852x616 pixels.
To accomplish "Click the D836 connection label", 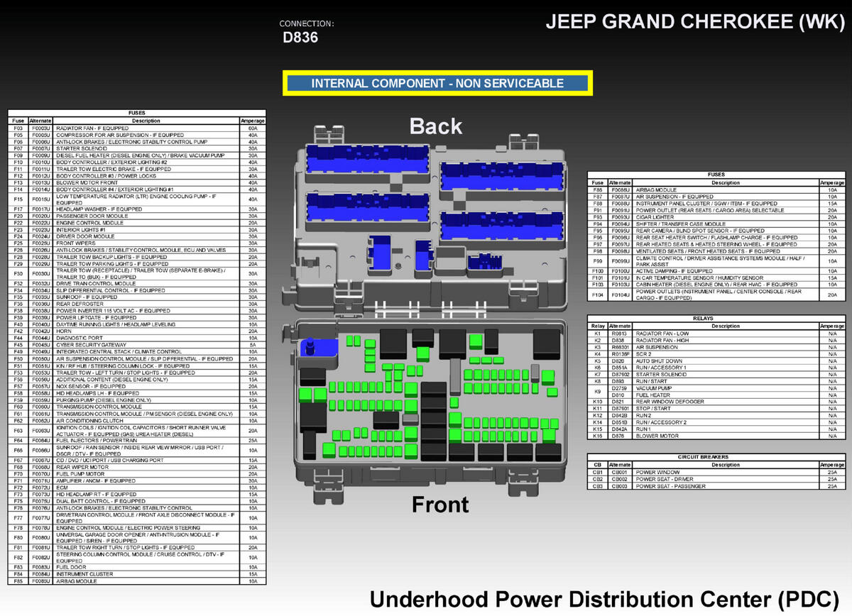I will point(300,38).
